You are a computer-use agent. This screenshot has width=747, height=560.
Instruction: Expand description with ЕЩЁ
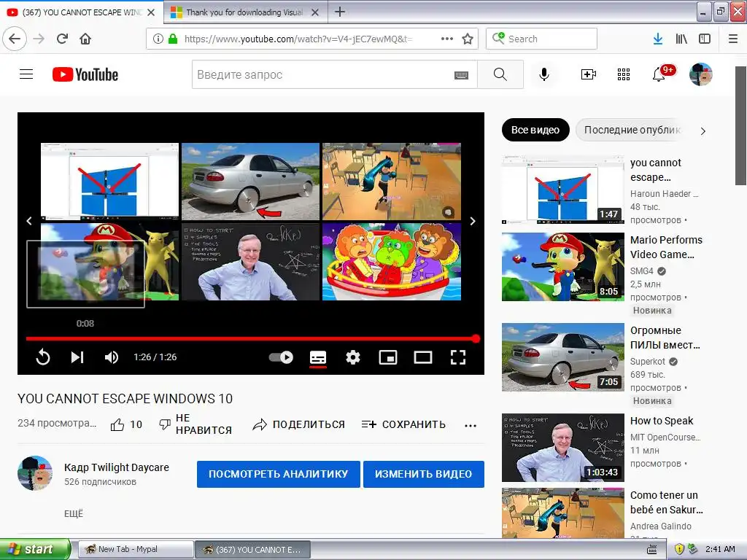pos(74,514)
